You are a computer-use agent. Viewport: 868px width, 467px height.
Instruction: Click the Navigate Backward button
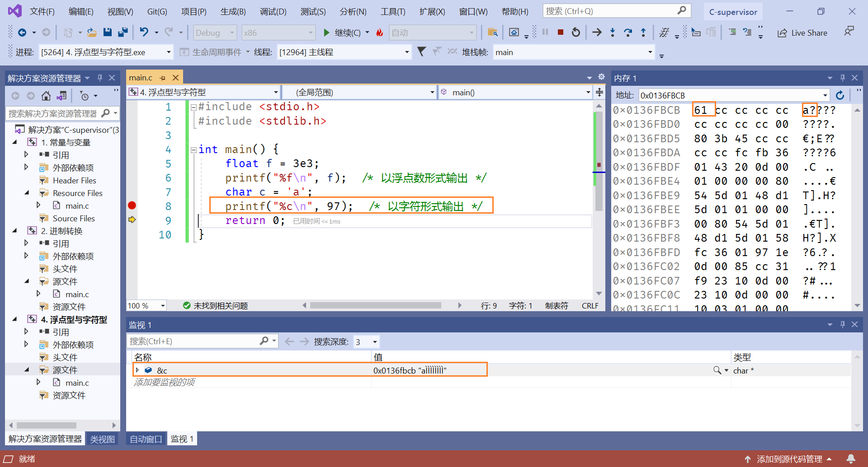click(x=22, y=33)
